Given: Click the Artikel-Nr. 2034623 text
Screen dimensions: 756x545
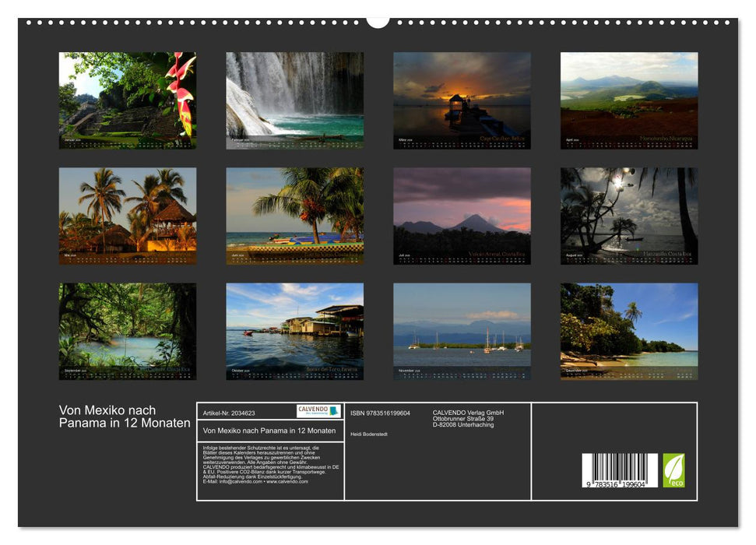Looking at the screenshot, I should coord(229,413).
